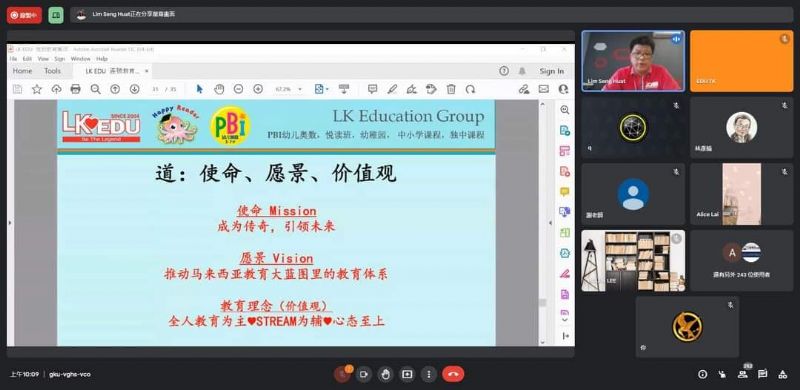Click the zoom in plus icon
The width and height of the screenshot is (800, 390).
pyautogui.click(x=258, y=89)
